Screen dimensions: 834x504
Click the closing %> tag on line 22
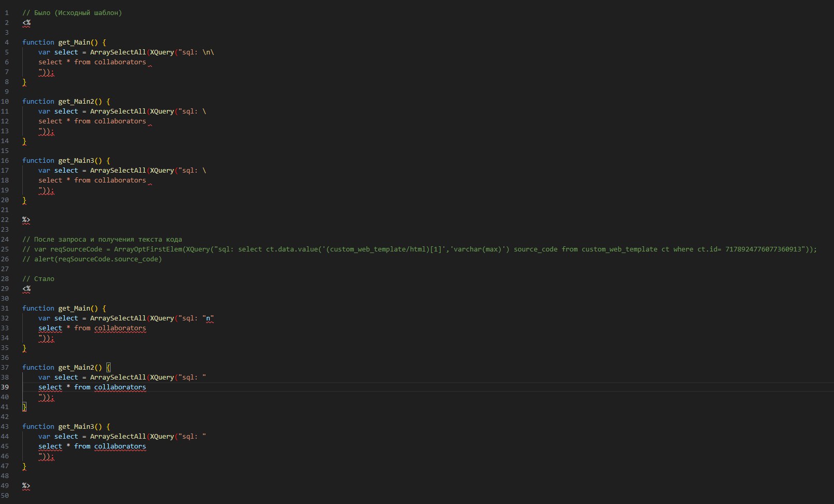click(26, 220)
